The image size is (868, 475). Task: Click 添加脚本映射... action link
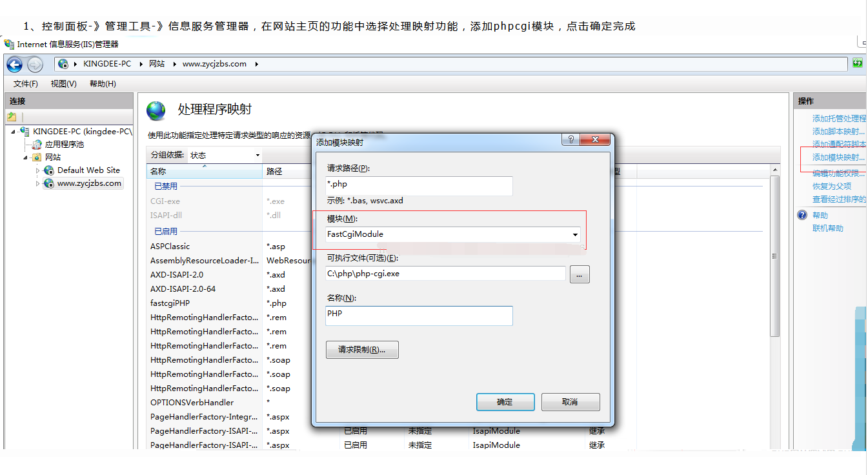click(838, 132)
